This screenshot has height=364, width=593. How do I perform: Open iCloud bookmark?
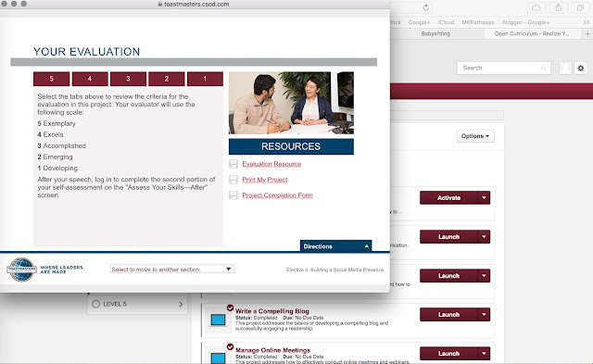tap(446, 22)
